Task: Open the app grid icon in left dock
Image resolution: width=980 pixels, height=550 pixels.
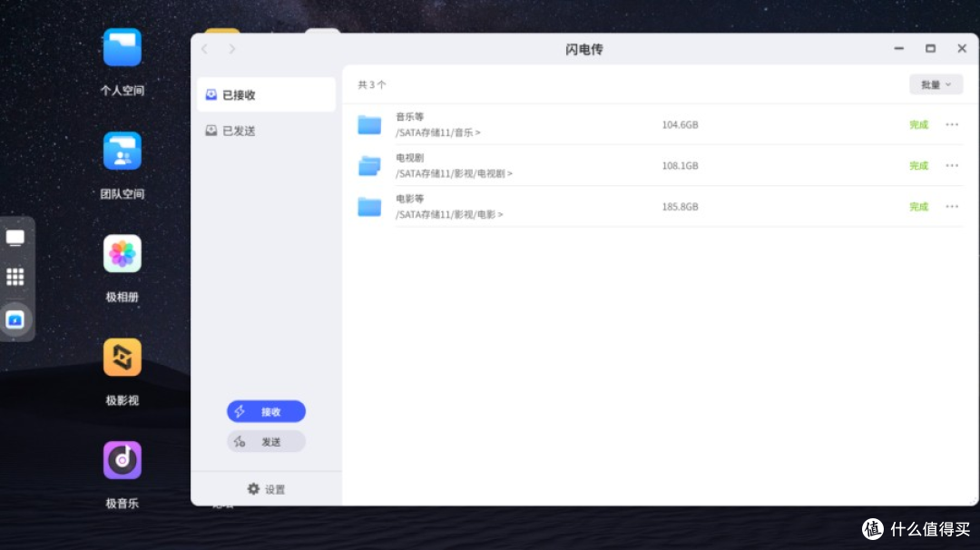Action: point(15,276)
